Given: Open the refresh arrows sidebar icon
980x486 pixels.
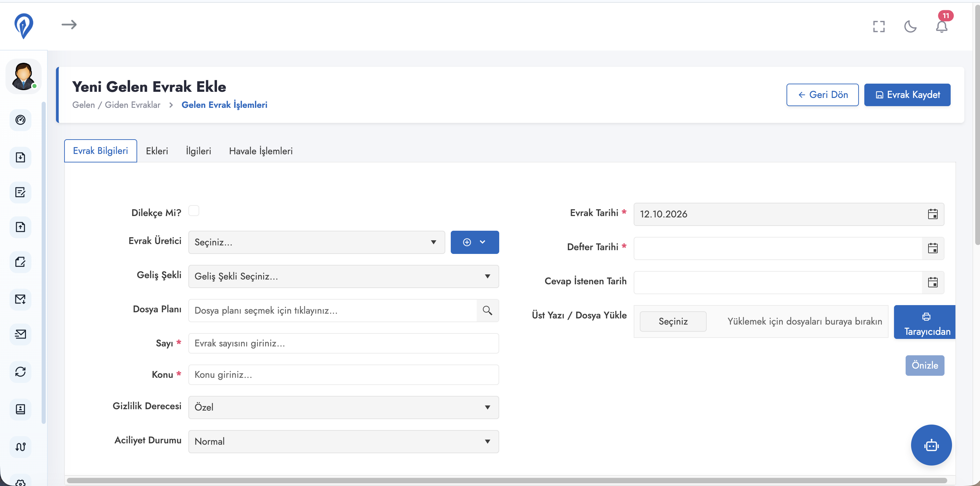Looking at the screenshot, I should point(20,371).
